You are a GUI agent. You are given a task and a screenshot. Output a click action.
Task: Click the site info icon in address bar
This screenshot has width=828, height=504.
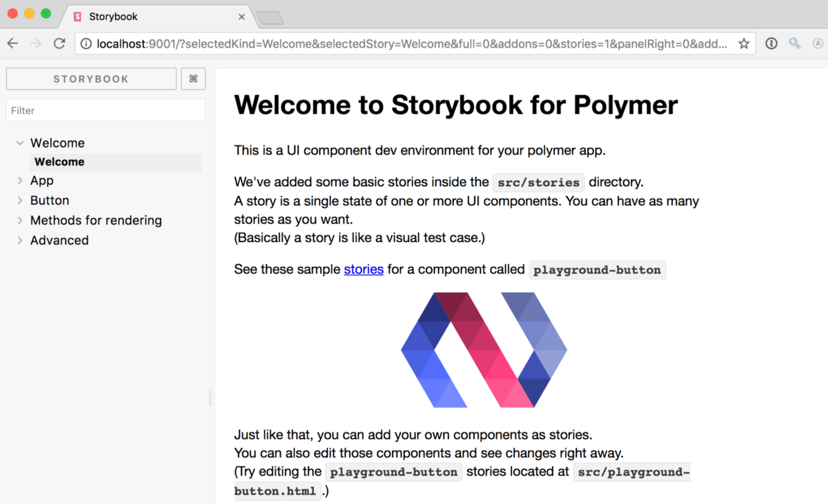pos(86,43)
